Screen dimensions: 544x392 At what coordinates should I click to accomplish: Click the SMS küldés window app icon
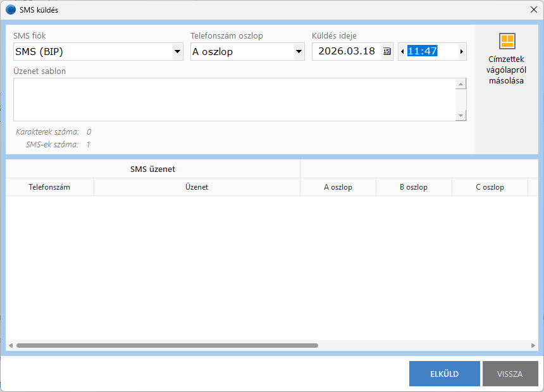[10, 9]
